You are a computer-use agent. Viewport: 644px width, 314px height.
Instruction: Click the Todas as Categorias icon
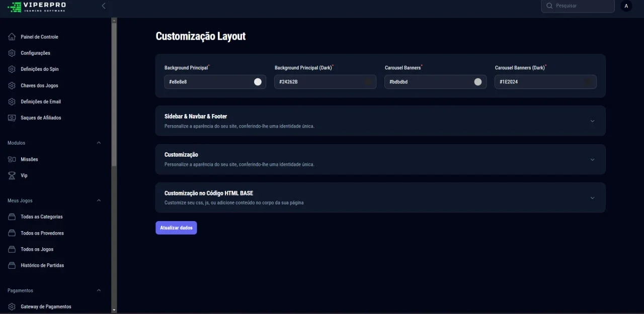click(12, 217)
